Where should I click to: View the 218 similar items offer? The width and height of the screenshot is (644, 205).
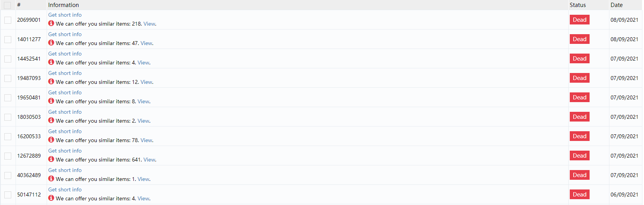149,24
